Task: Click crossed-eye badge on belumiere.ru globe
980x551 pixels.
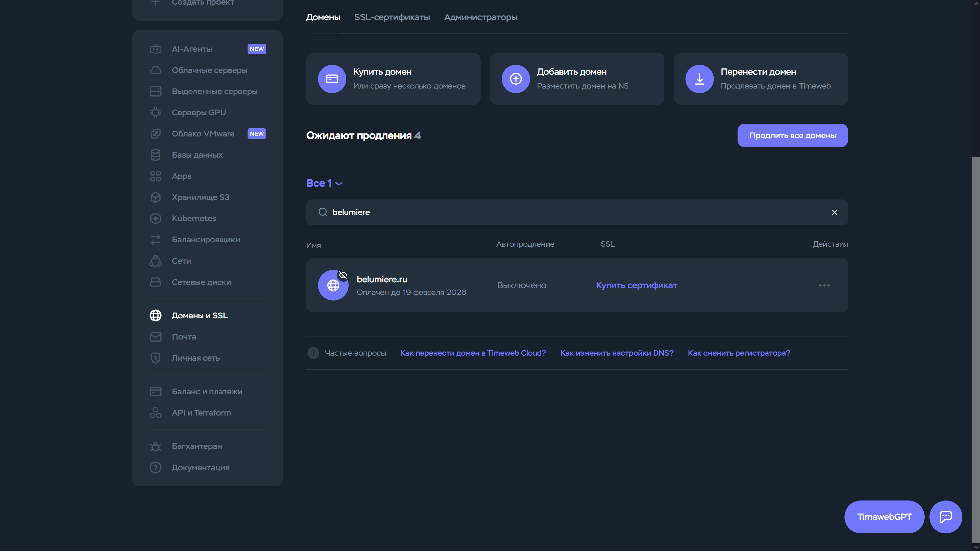Action: [x=343, y=275]
